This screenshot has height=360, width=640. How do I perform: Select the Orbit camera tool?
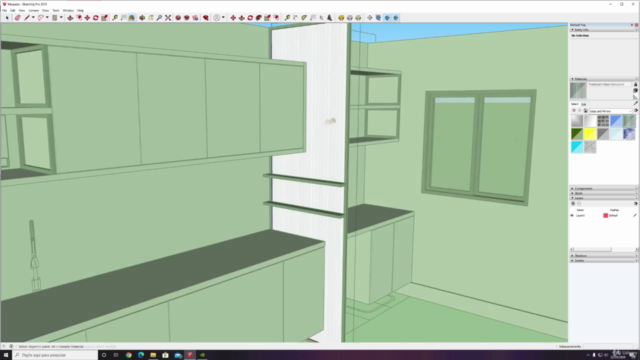click(x=142, y=18)
